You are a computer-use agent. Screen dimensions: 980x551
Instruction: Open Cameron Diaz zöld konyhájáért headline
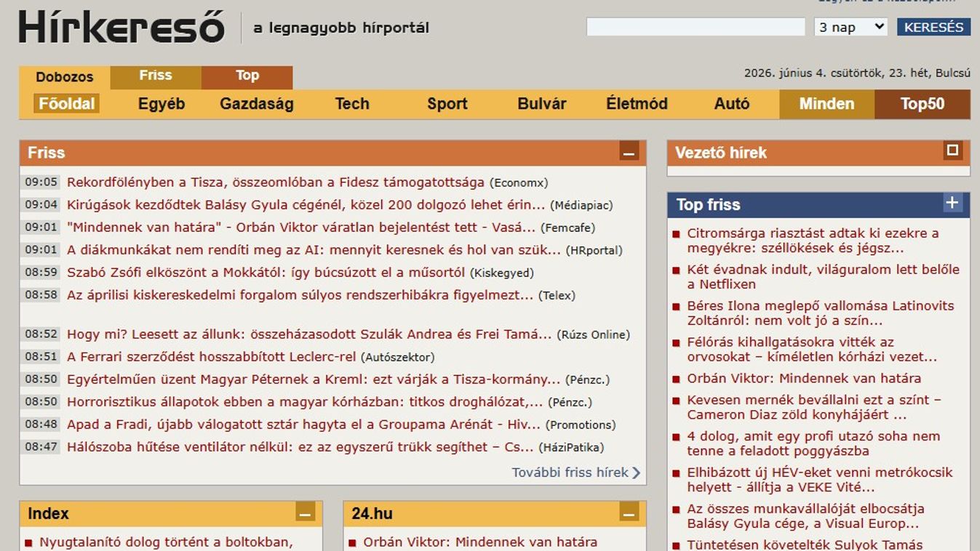814,408
